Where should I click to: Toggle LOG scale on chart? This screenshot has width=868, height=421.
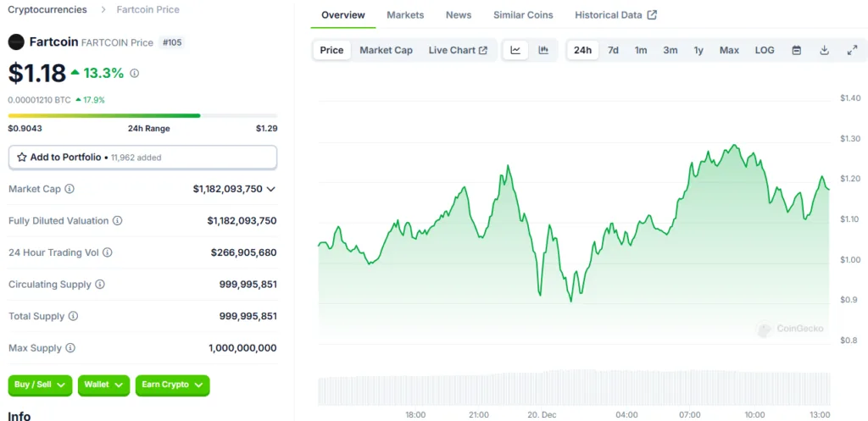click(x=765, y=50)
